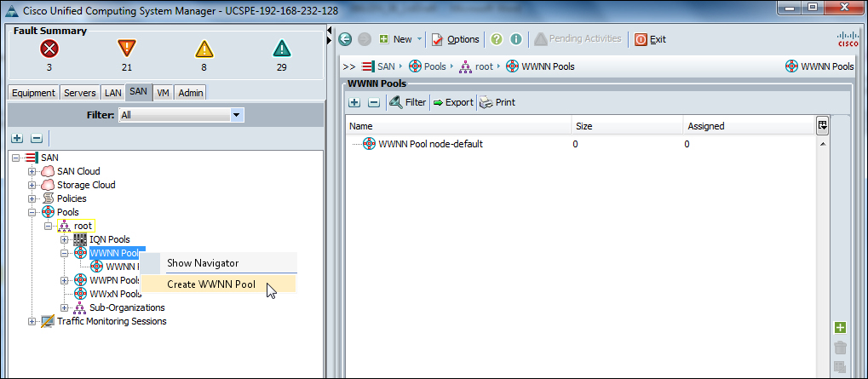Collapse the navigation pane via splitter arrow

329,29
